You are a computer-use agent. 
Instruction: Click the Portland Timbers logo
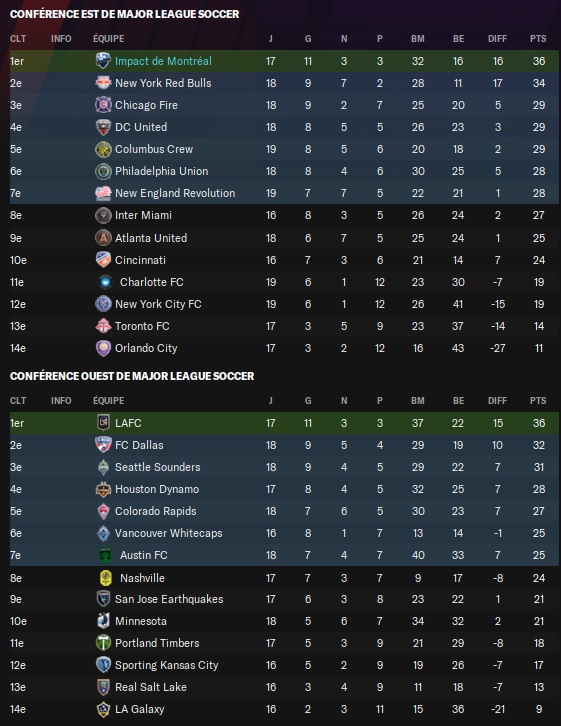[103, 643]
